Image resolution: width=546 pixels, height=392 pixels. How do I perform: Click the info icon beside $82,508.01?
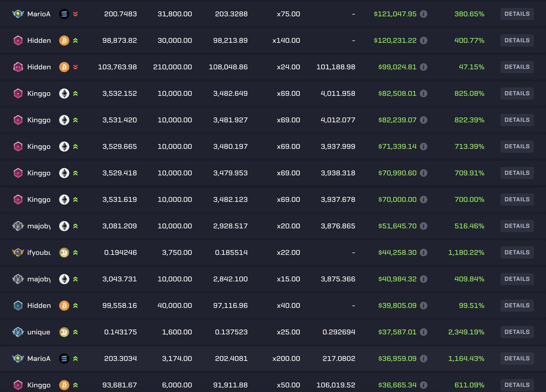[424, 94]
